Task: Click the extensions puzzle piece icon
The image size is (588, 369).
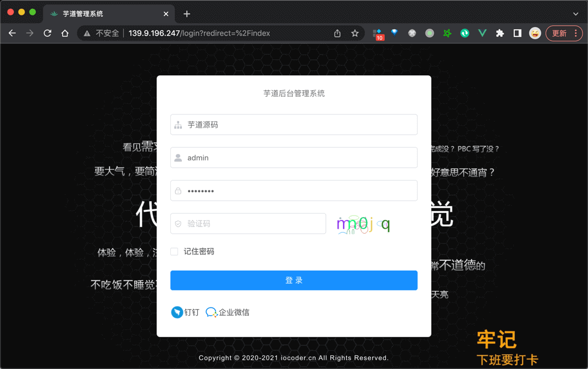Action: (x=500, y=33)
